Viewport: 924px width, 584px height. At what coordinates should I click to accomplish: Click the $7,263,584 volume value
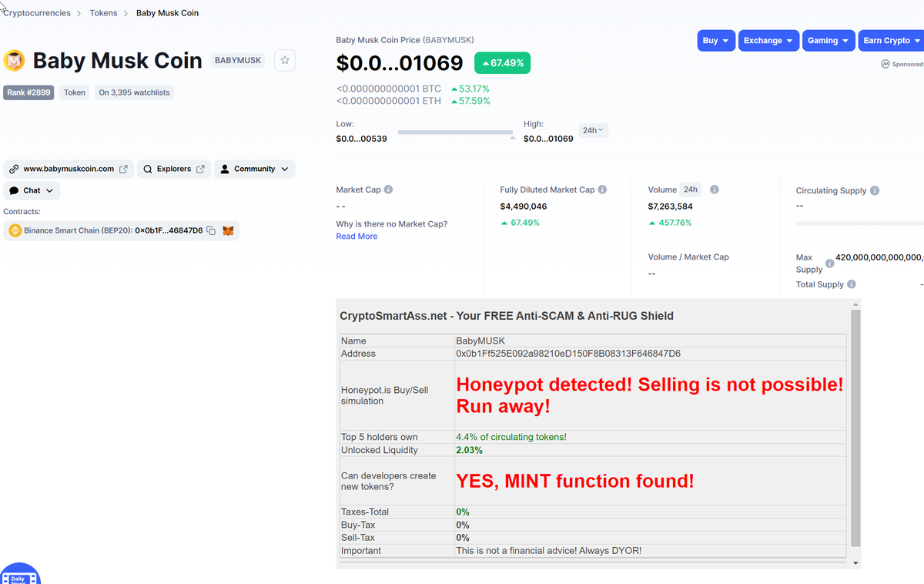pos(671,206)
